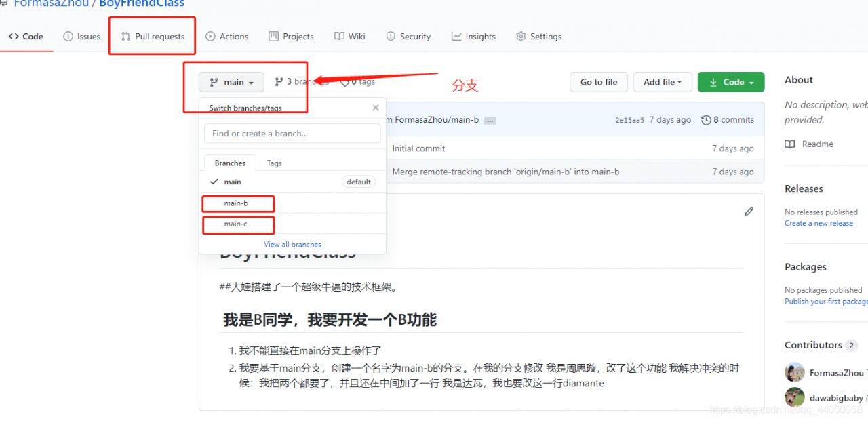Viewport: 868px width, 421px height.
Task: Click the '7 days ago' text beside Initial commit
Action: (733, 148)
